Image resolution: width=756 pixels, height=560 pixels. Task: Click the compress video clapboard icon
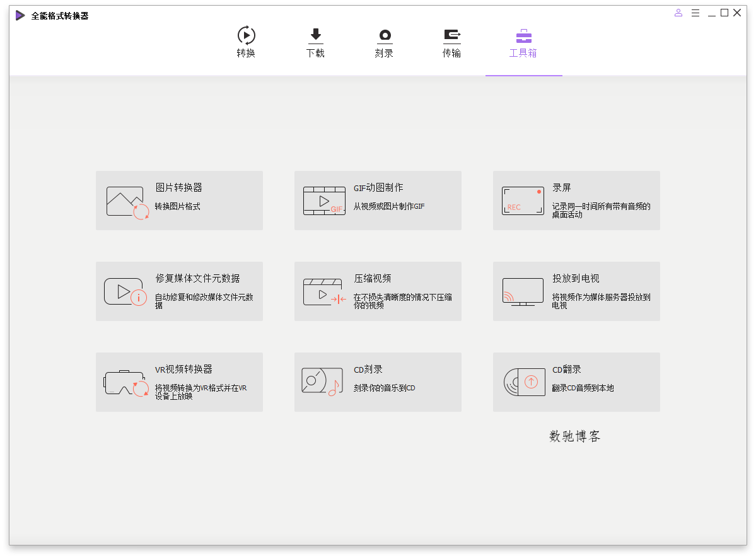325,292
